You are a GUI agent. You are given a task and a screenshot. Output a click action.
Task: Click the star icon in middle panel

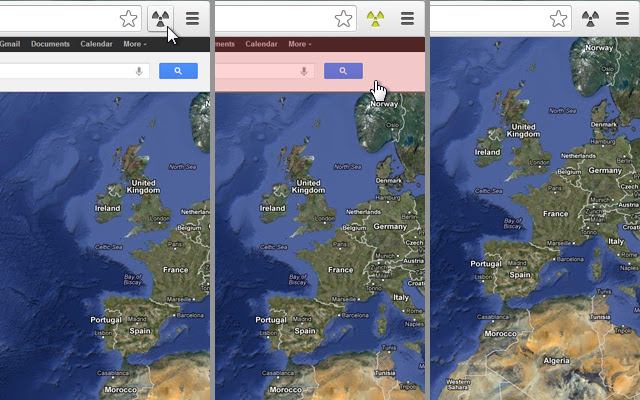click(343, 19)
